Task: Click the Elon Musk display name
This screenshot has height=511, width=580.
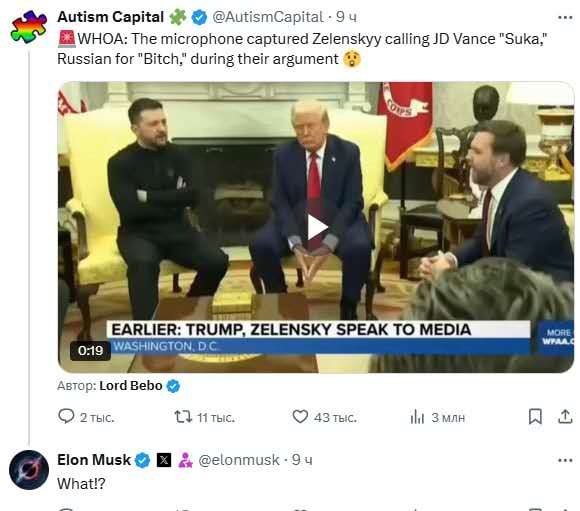Action: pos(94,460)
